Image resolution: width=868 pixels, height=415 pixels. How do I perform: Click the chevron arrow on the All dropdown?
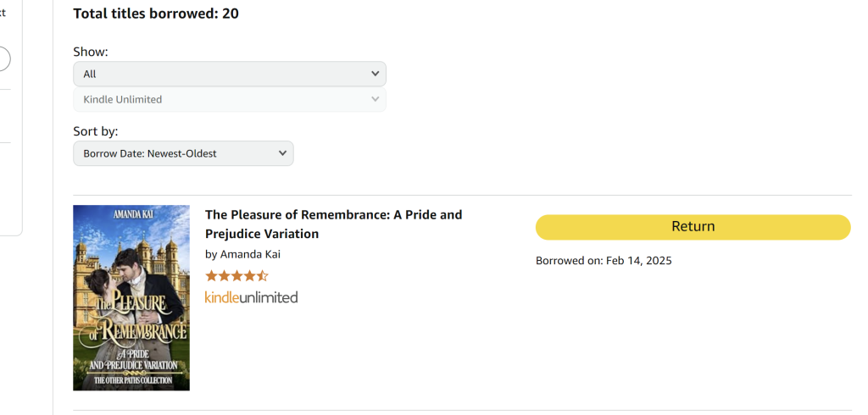coord(376,74)
